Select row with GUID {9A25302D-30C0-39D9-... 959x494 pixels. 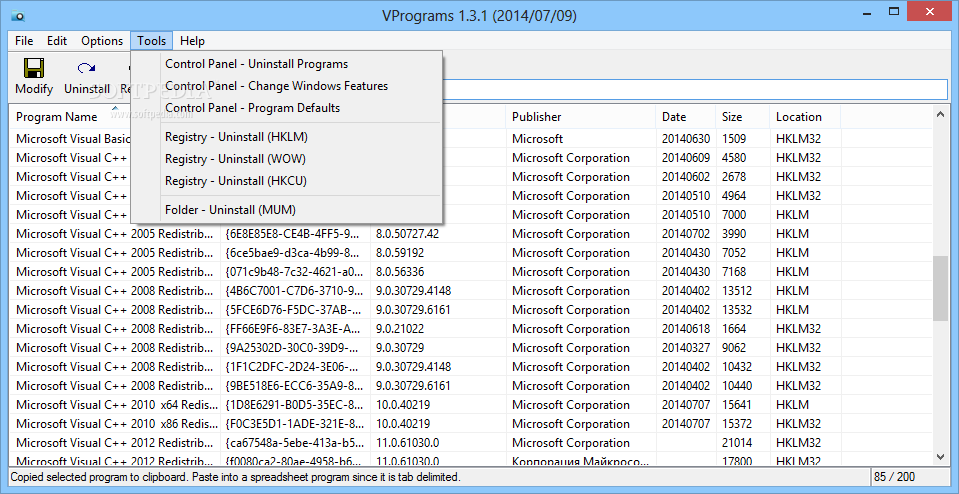pyautogui.click(x=471, y=347)
